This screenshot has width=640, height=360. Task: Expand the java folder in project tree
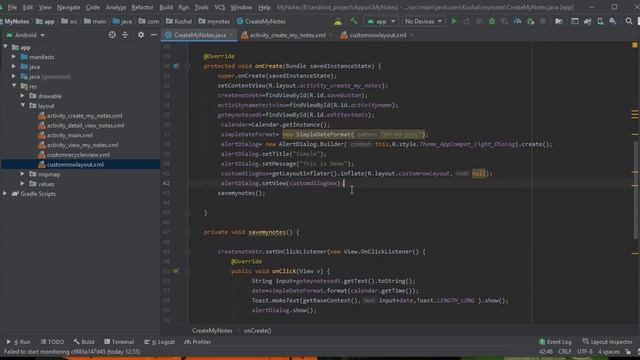pyautogui.click(x=14, y=67)
